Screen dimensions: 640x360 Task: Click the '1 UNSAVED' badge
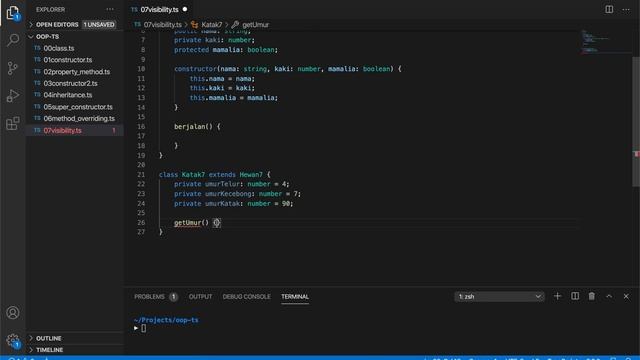pyautogui.click(x=99, y=24)
